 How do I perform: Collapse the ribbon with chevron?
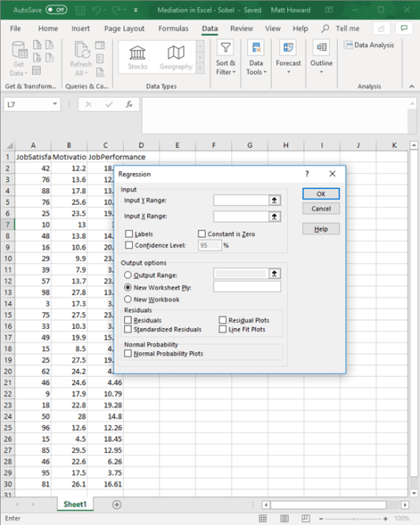(x=412, y=86)
